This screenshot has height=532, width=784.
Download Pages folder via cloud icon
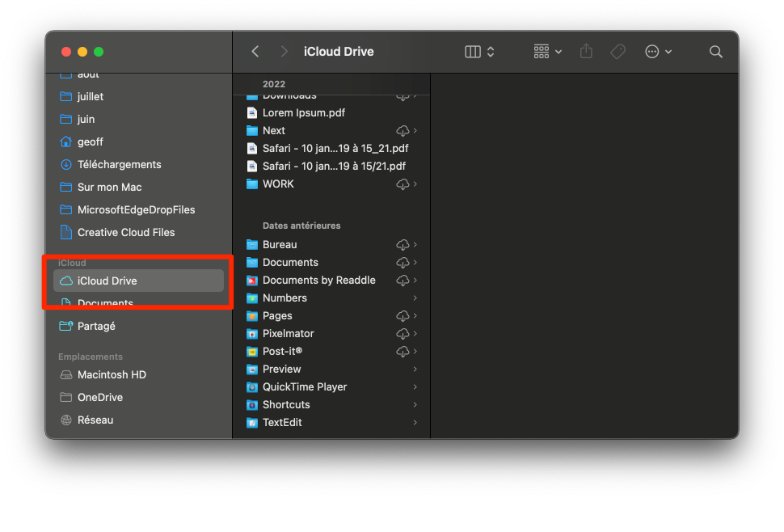[x=403, y=316]
